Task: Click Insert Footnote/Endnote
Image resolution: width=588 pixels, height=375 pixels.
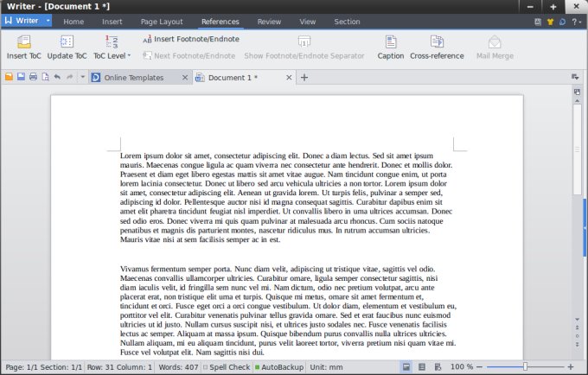Action: point(191,39)
